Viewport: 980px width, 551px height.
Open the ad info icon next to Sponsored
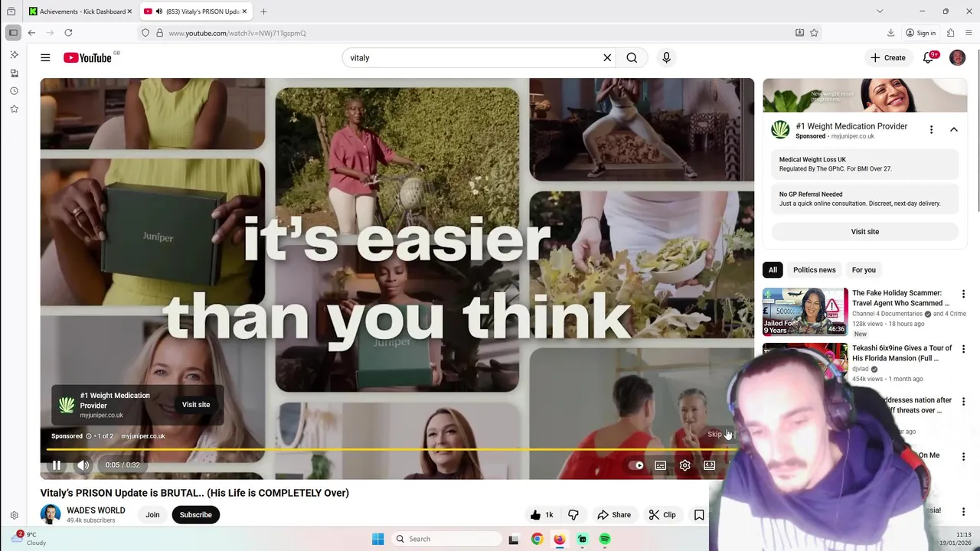(x=89, y=436)
